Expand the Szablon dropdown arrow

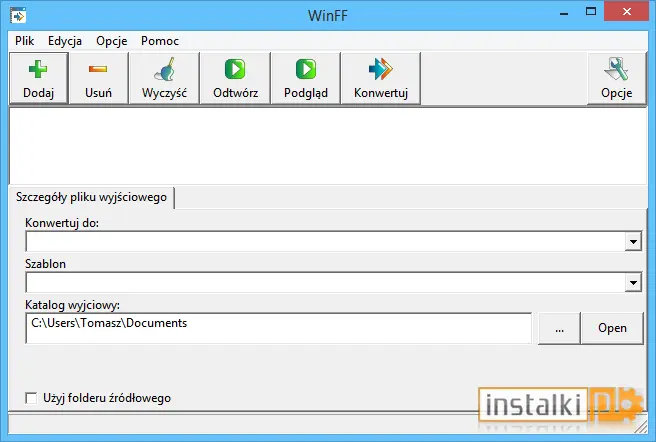[633, 283]
